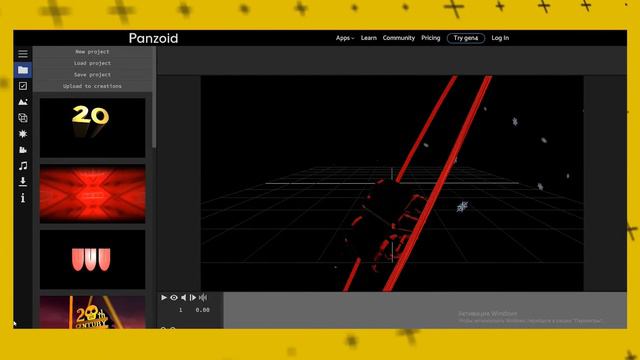Open the camera icon in sidebar
Viewport: 640px width, 360px height.
(x=23, y=150)
